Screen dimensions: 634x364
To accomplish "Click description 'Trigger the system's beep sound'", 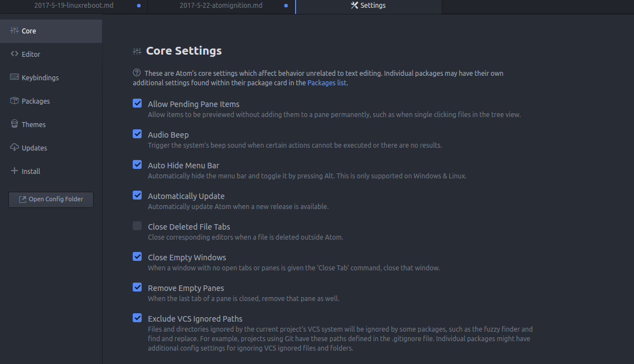I will pyautogui.click(x=295, y=145).
